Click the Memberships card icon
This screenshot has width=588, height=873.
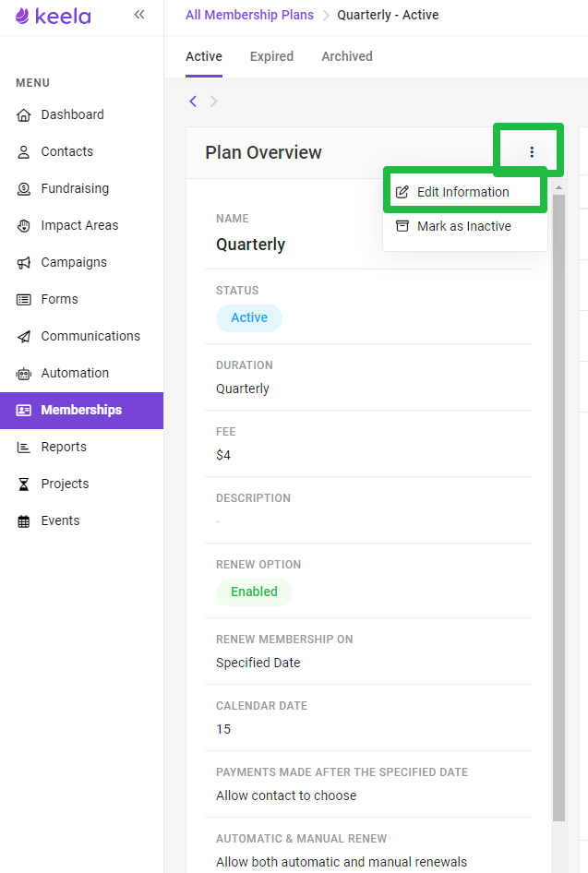23,411
